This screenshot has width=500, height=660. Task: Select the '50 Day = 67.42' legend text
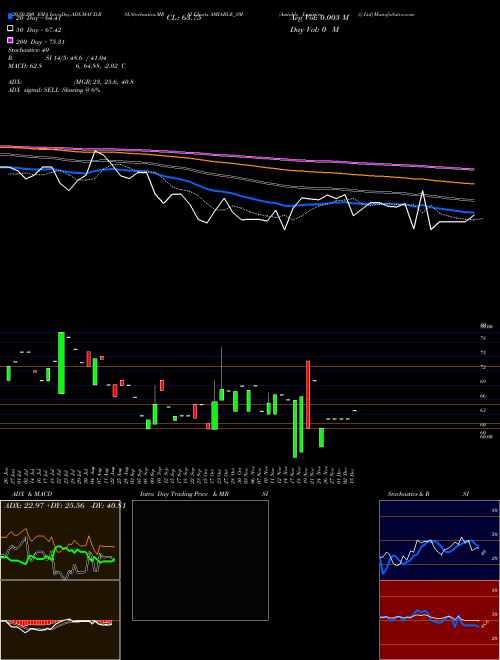[38, 30]
